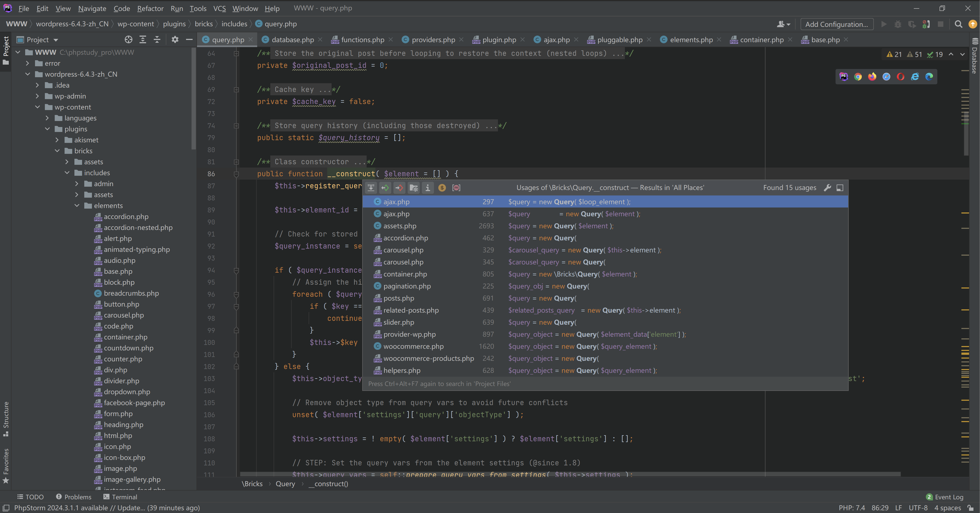Toggle the 'm' method filter in usages popup
980x513 pixels.
pyautogui.click(x=456, y=188)
